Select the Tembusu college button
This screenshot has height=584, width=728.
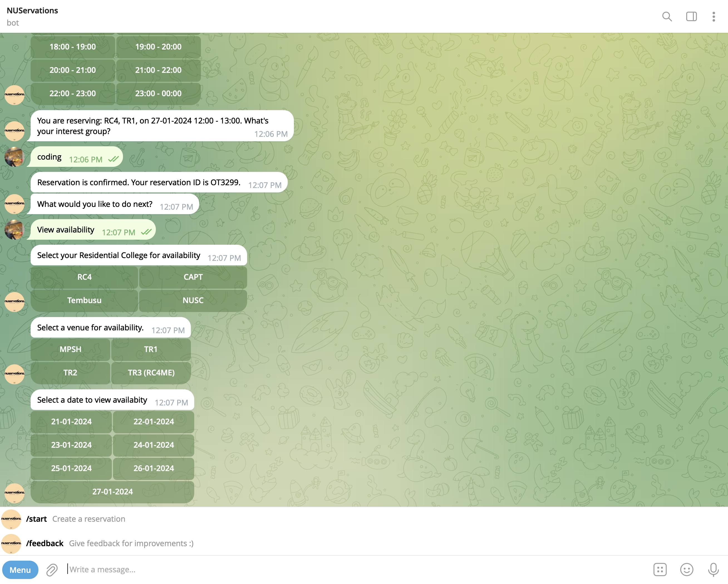tap(84, 300)
